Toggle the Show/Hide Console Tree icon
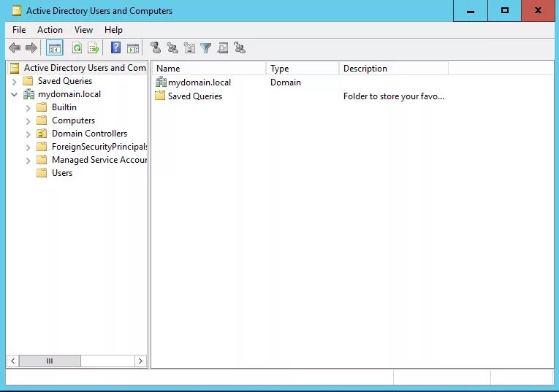The height and width of the screenshot is (392, 559). 55,47
